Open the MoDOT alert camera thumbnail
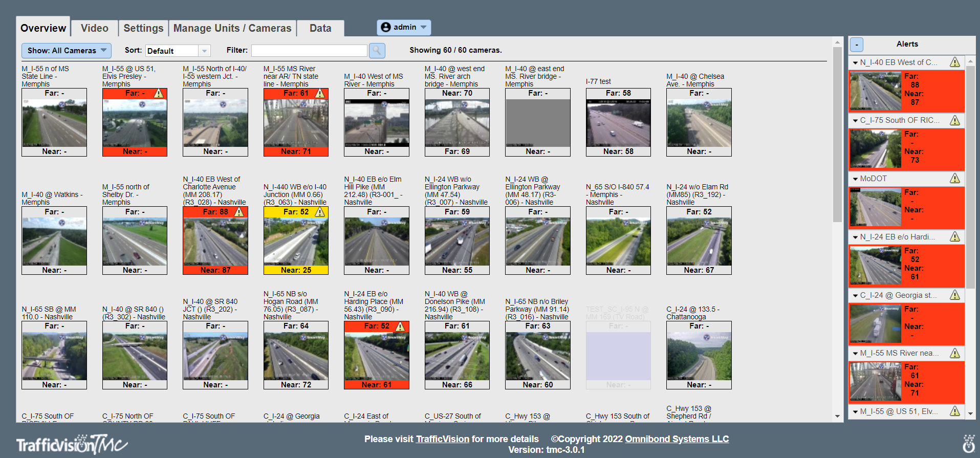The image size is (980, 458). (x=876, y=207)
